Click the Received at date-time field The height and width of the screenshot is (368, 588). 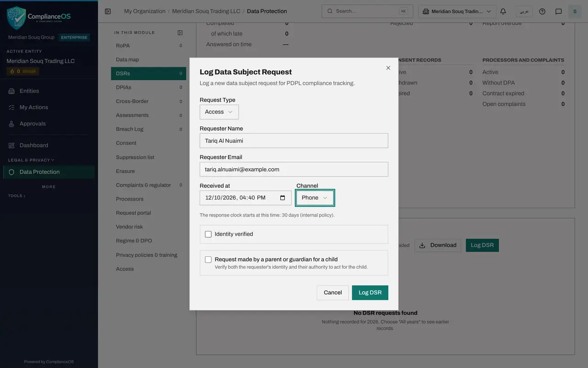tap(246, 198)
